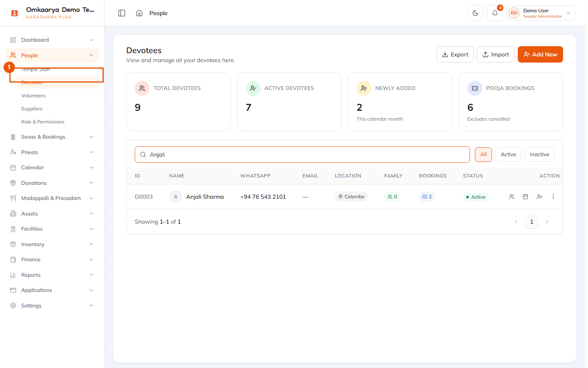The width and height of the screenshot is (588, 368).
Task: Click the Pooja Bookings card icon
Action: tap(475, 88)
